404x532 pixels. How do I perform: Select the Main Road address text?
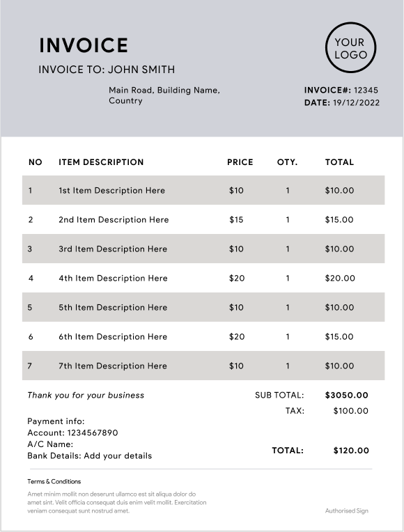pyautogui.click(x=164, y=95)
